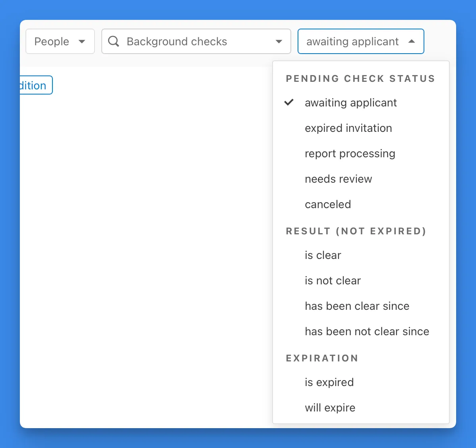Select has been clear since
Image resolution: width=476 pixels, height=448 pixels.
[x=357, y=306]
